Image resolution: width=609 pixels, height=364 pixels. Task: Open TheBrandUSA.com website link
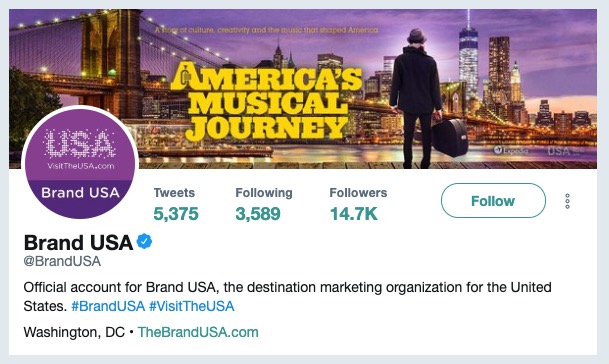tap(198, 332)
